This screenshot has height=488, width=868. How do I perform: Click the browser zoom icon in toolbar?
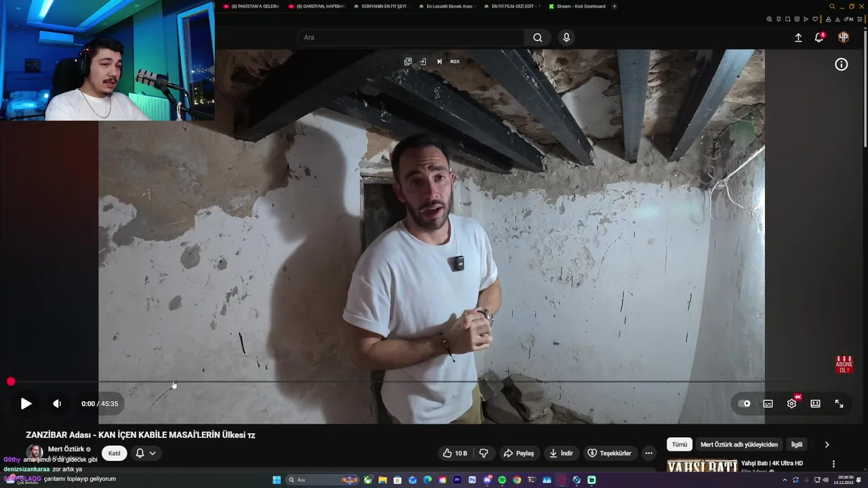click(769, 19)
